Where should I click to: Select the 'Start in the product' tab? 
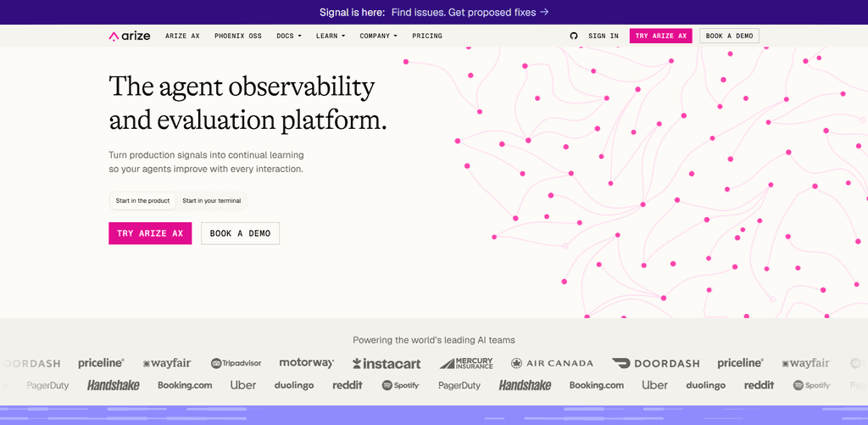click(x=142, y=200)
